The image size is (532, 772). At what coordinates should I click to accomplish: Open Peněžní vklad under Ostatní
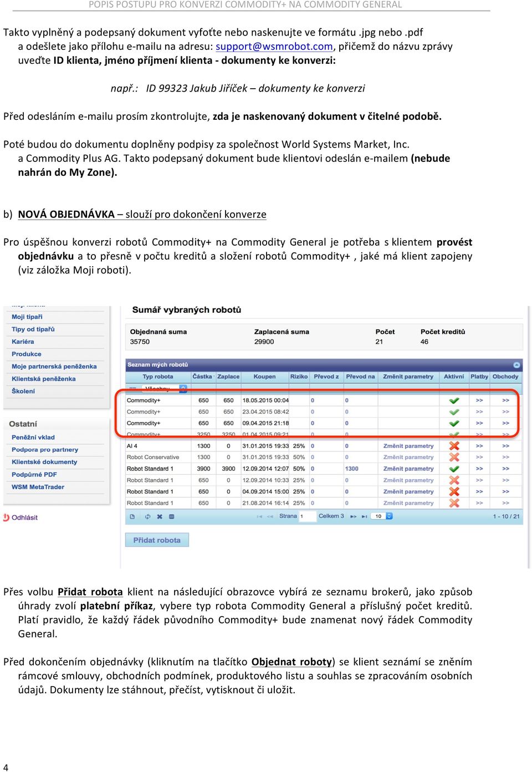click(x=33, y=438)
